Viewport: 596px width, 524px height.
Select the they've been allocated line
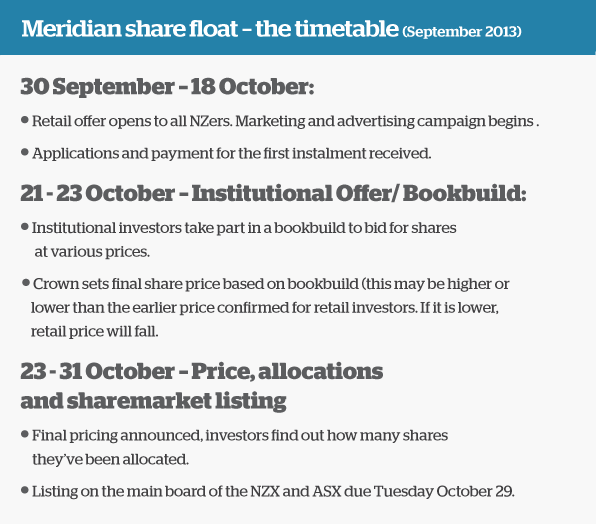[110, 459]
